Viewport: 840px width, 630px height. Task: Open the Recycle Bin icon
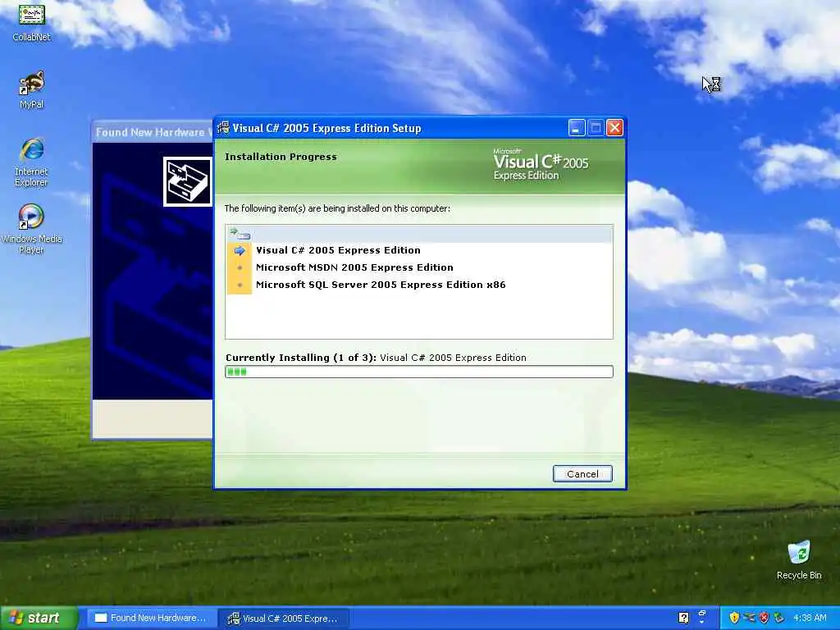tap(799, 560)
